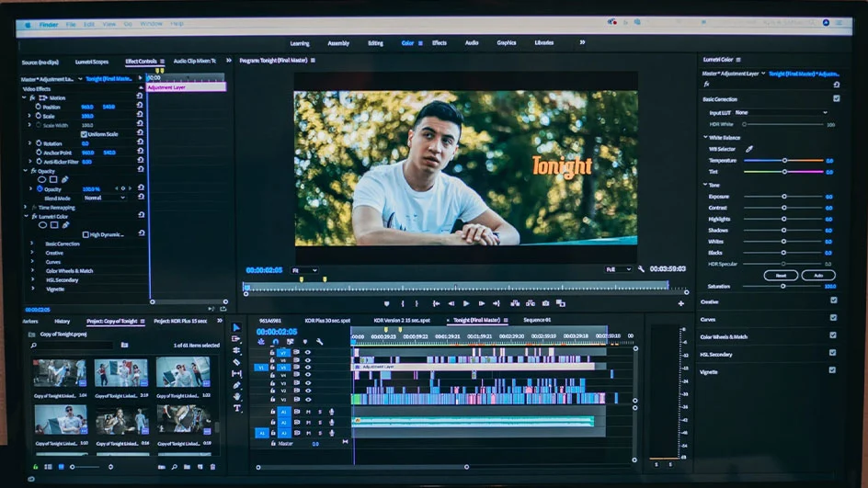Image resolution: width=868 pixels, height=488 pixels.
Task: Open the Input LUT dropdown
Action: [x=780, y=112]
